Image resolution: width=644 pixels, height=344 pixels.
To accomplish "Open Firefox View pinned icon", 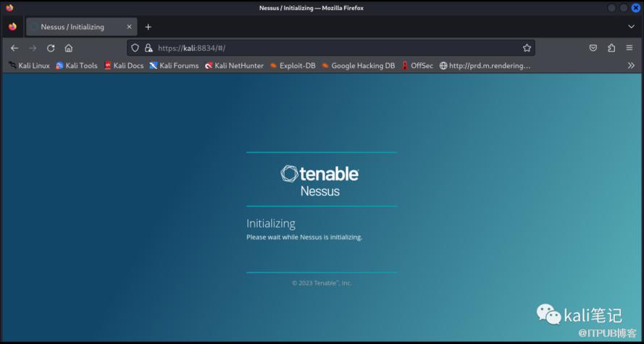I will pyautogui.click(x=13, y=27).
